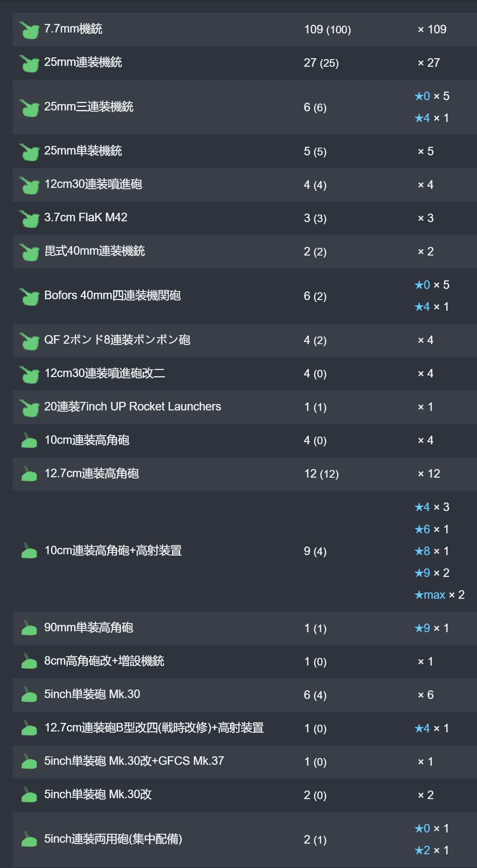Click the 12.7cm連装高角砲 turret icon
This screenshot has height=868, width=477.
(x=29, y=474)
